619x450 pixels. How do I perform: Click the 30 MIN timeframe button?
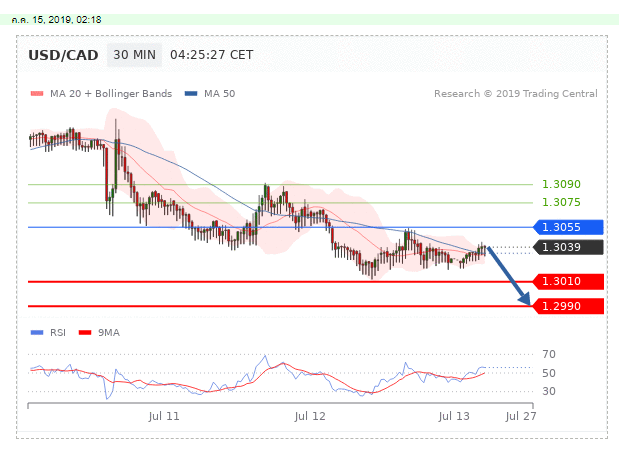click(x=134, y=55)
